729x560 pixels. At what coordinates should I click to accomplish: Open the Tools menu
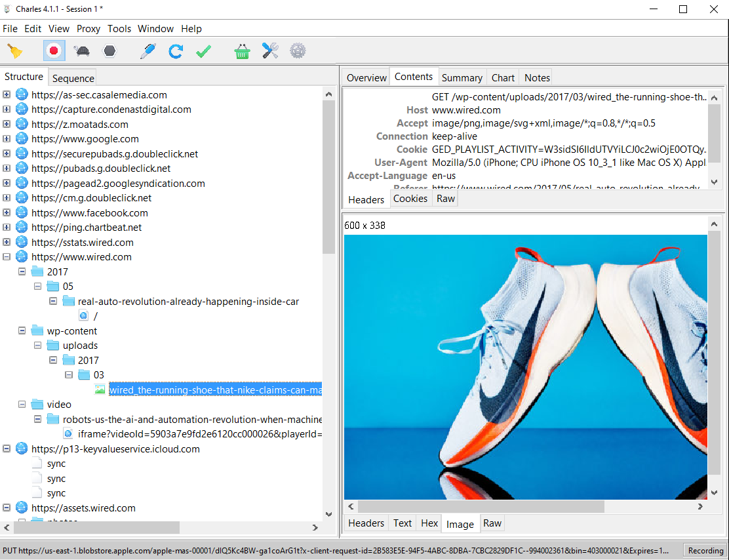[119, 29]
